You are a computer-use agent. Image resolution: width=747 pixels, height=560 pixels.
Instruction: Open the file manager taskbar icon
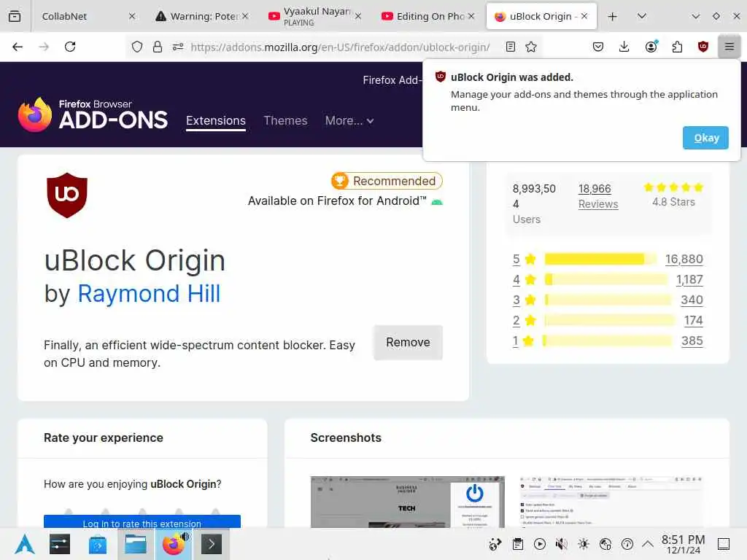tap(135, 544)
